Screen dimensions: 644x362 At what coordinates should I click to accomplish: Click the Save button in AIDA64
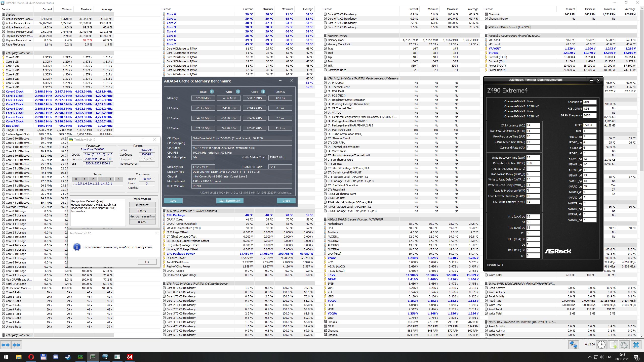point(173,201)
